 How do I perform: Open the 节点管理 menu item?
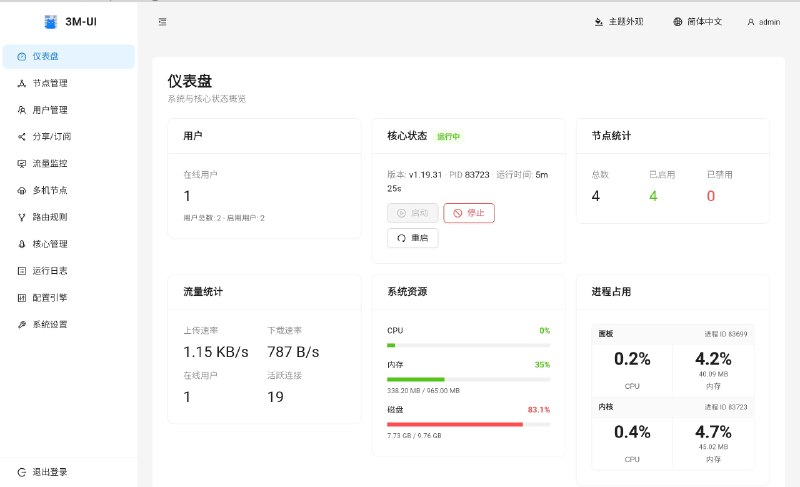point(69,83)
